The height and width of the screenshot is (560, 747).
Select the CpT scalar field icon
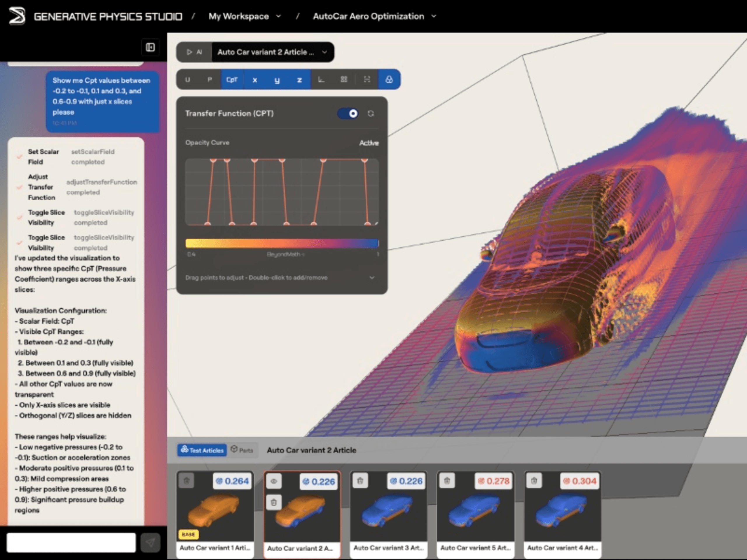(232, 80)
